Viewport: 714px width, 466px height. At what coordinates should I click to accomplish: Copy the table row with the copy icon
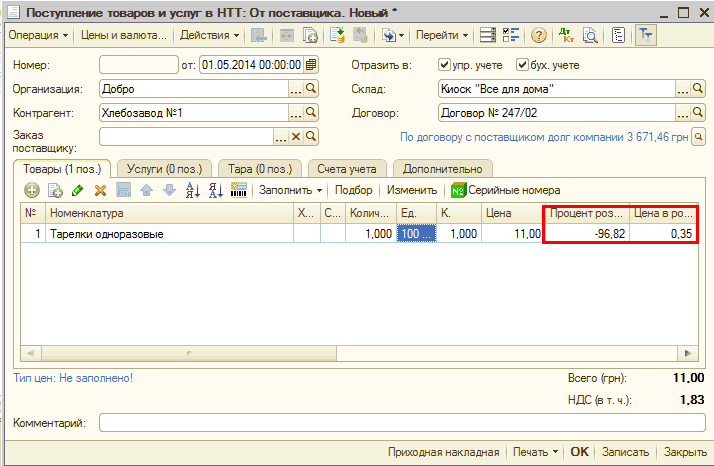55,190
